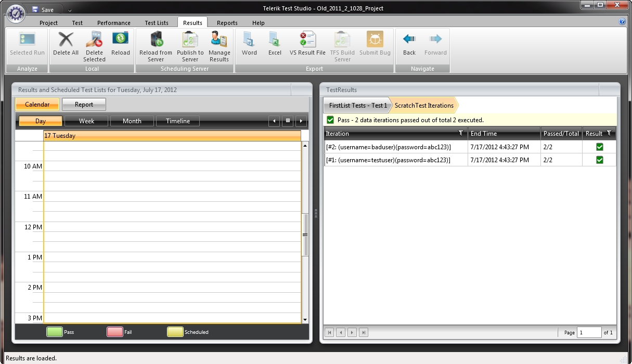The image size is (632, 364).
Task: Open the Help ribbon tab
Action: click(x=259, y=23)
